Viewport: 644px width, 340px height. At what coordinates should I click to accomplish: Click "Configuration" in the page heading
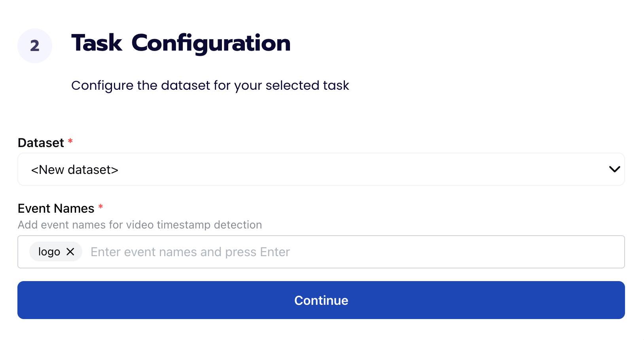point(211,43)
